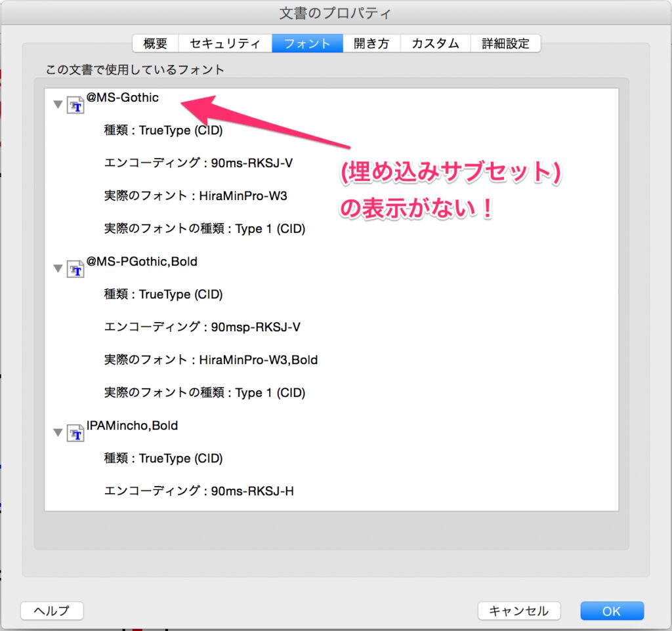Screen dimensions: 672x631
Task: Click the @MS-PGothic,Bold font icon
Action: pos(76,269)
